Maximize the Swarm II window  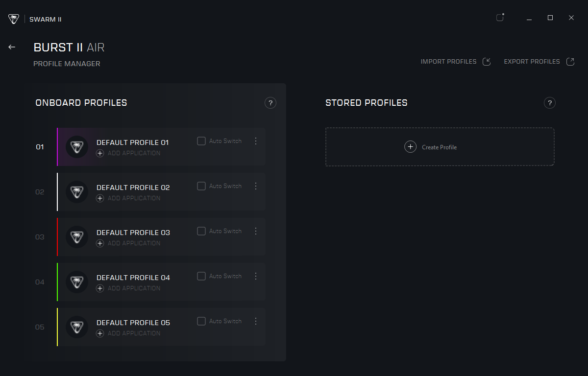[550, 18]
